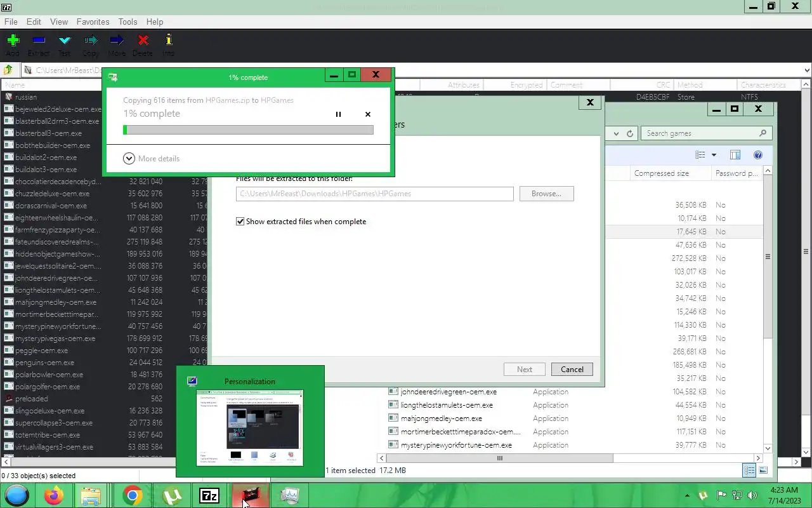Screen dimensions: 812x508
Task: Open Explorer help question mark icon
Action: [757, 155]
